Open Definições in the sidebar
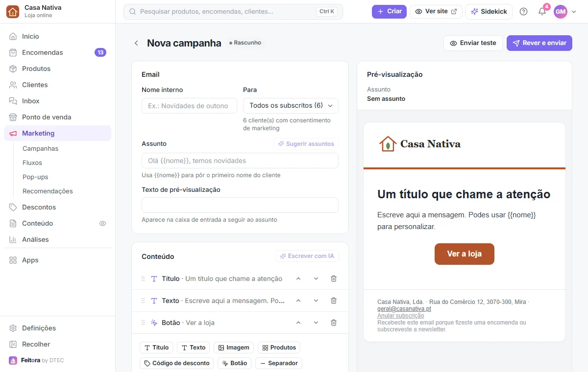Image resolution: width=588 pixels, height=372 pixels. coord(58,328)
